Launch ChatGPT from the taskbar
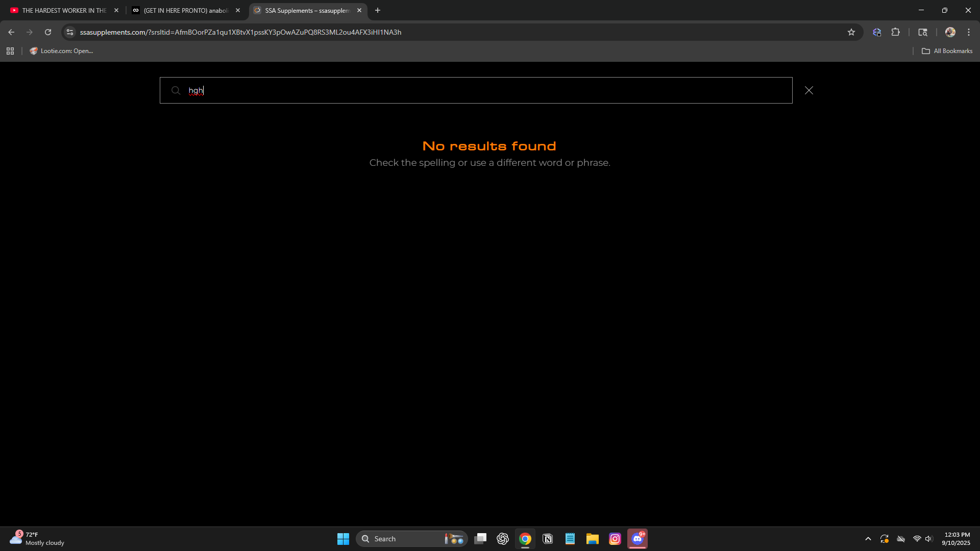The height and width of the screenshot is (551, 980). point(503,539)
